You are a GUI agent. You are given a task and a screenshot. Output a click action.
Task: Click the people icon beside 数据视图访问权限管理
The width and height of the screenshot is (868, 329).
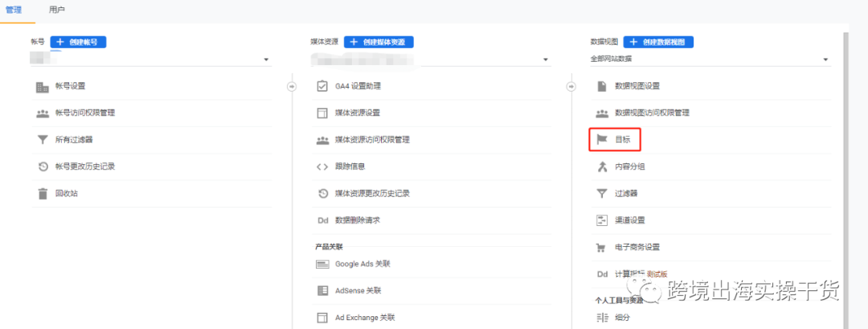click(602, 113)
